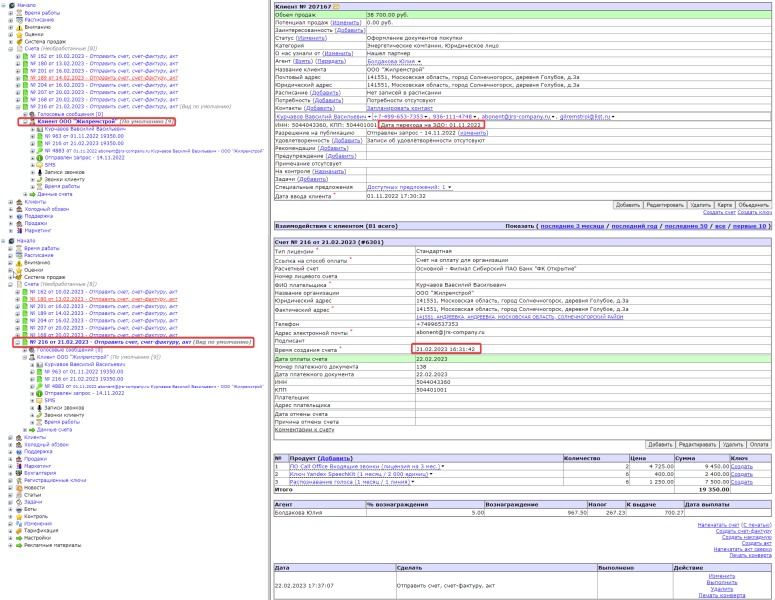Click the Создать счет-фактуру link
The image size is (775, 600).
(743, 531)
